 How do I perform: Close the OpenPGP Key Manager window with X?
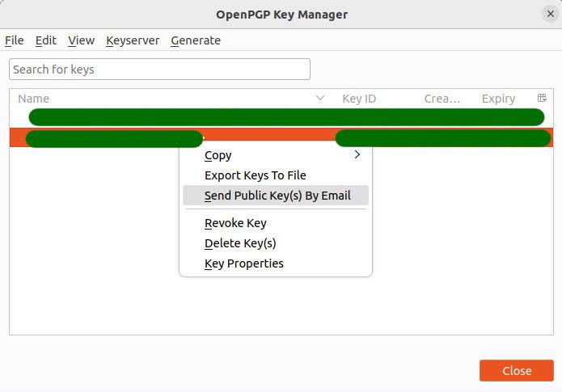(551, 14)
